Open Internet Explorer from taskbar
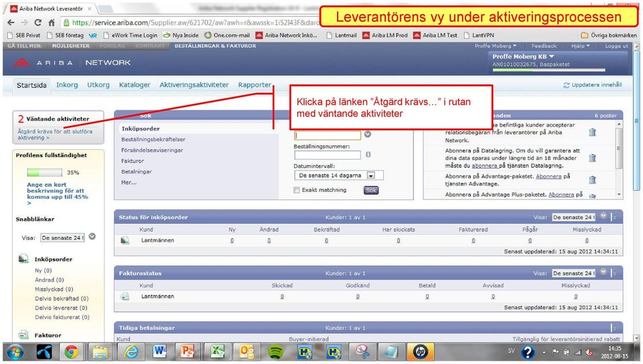Viewport: 643px width, 364px height. coord(131,352)
